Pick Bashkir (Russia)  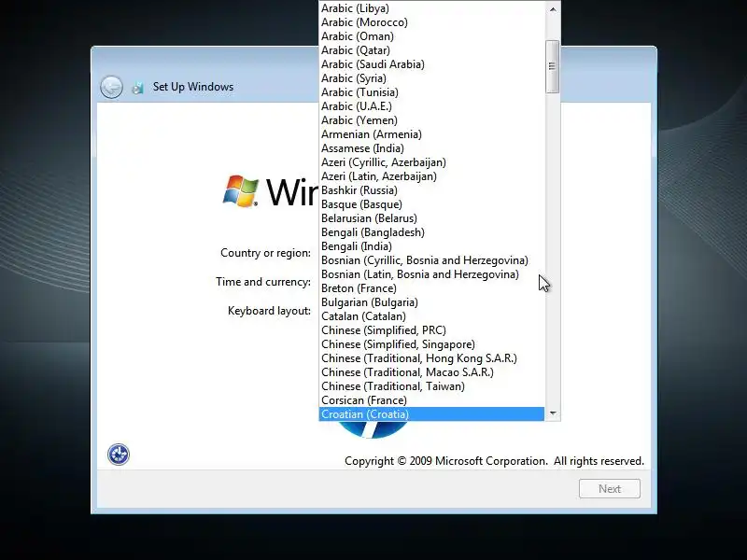click(x=431, y=190)
